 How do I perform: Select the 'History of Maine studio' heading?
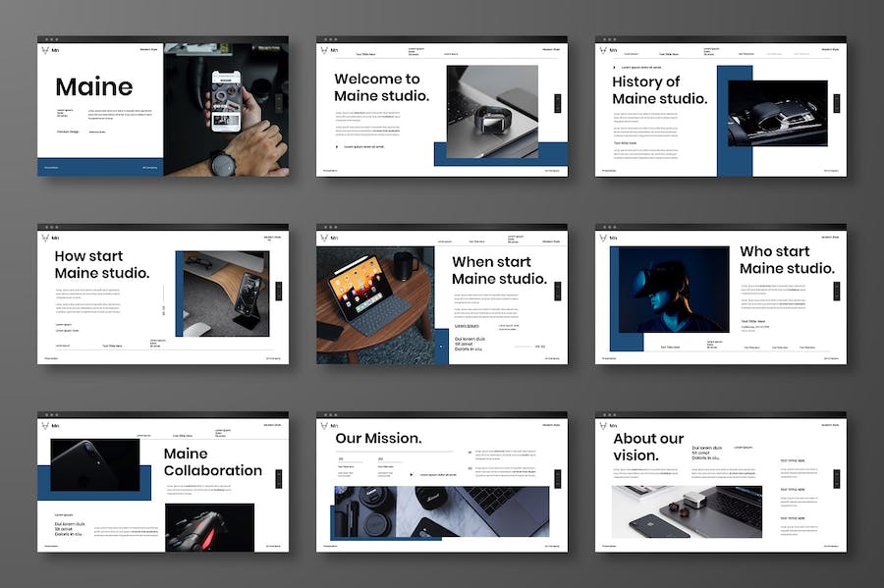click(659, 90)
